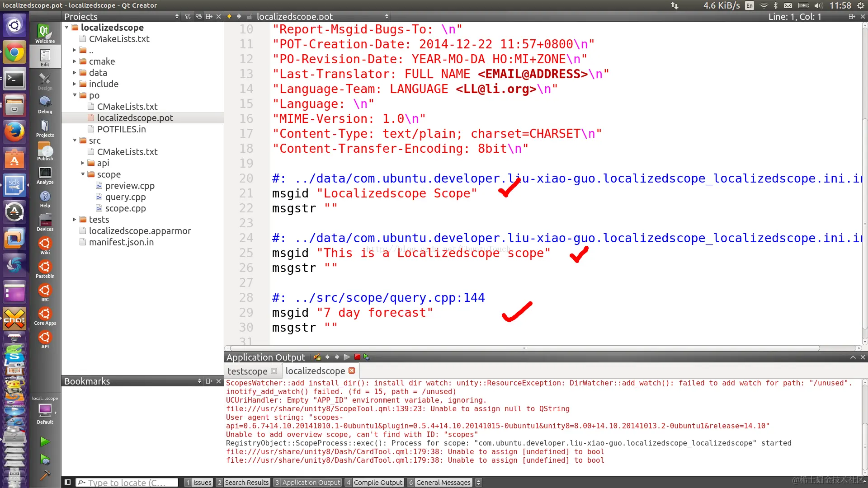Stop the running application (red square)
Screen dimensions: 868x488
coord(357,357)
